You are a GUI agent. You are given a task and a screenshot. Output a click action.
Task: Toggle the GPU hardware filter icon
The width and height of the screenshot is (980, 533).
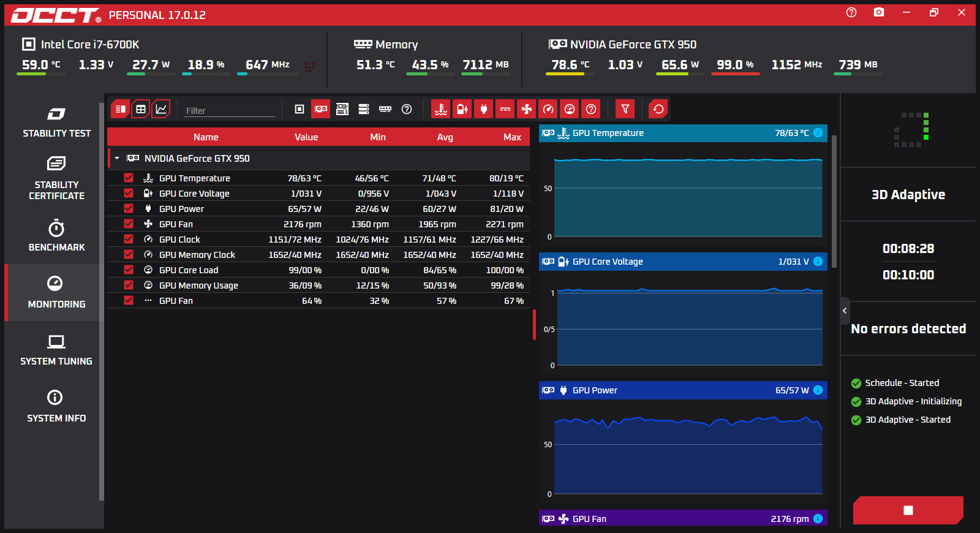tap(321, 109)
